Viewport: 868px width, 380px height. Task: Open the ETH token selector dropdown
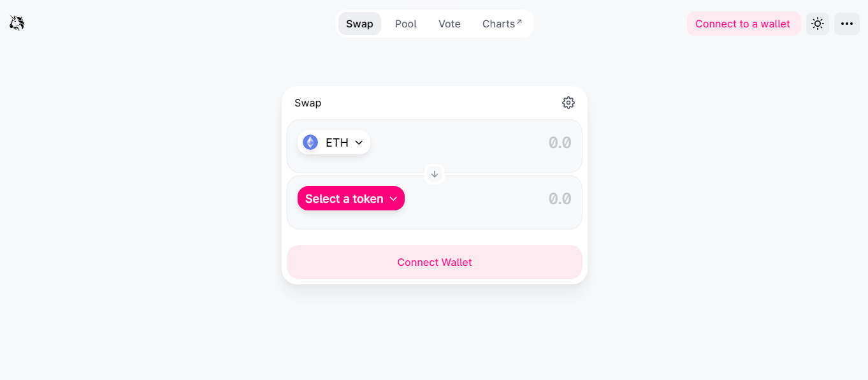[334, 142]
